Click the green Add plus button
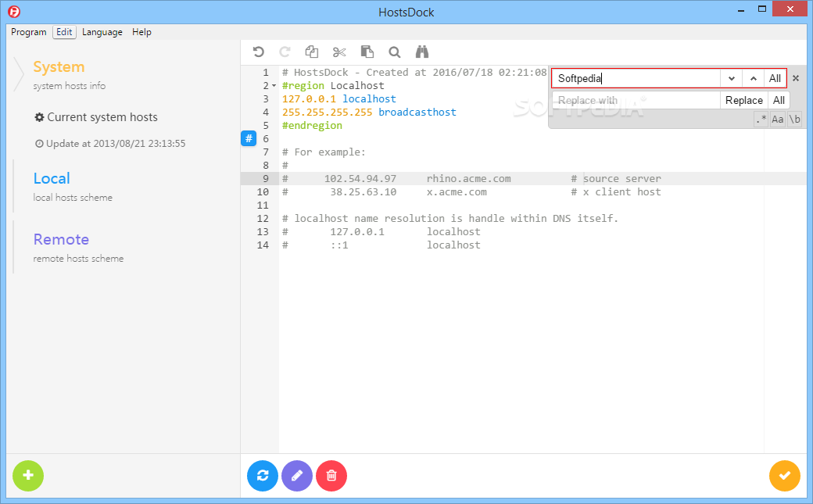This screenshot has width=813, height=504. click(28, 476)
